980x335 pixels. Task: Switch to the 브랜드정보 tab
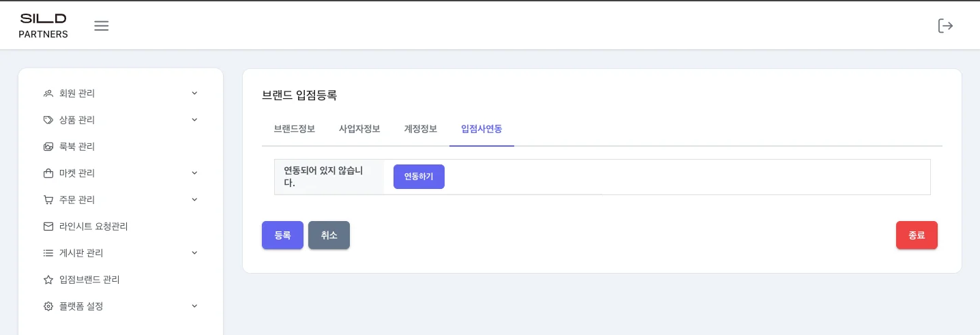(294, 129)
